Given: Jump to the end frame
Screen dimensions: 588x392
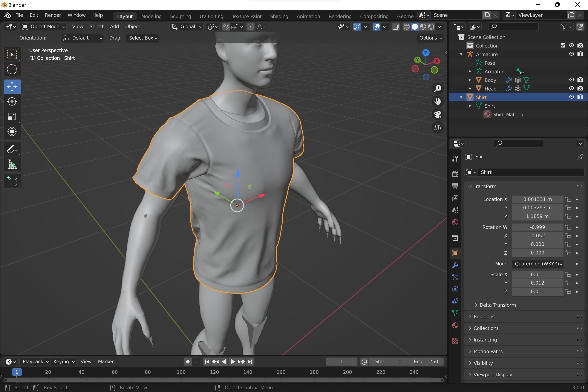Looking at the screenshot, I should (x=250, y=361).
